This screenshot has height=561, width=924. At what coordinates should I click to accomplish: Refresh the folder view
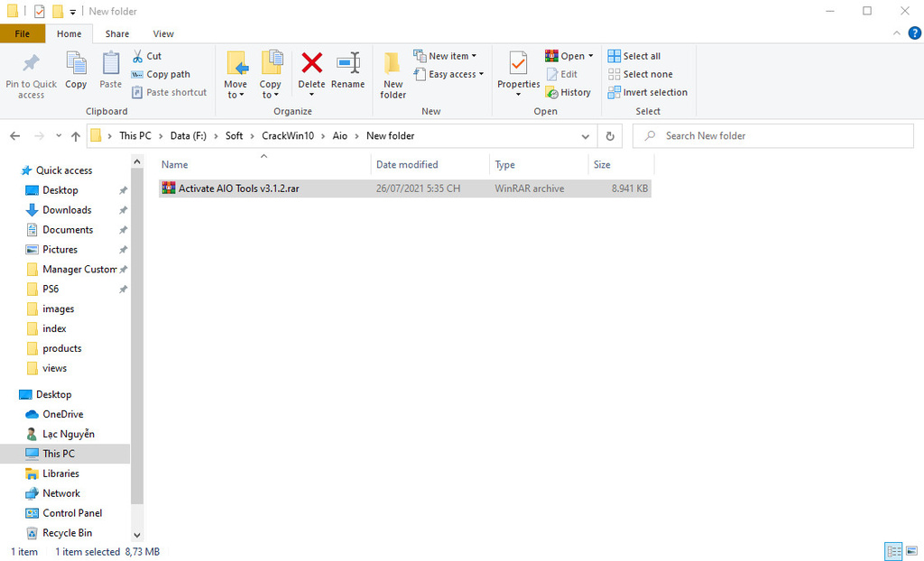coord(610,136)
